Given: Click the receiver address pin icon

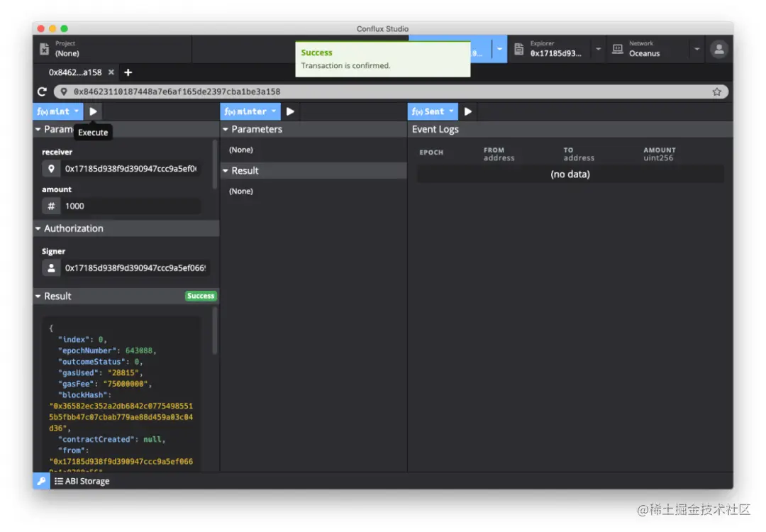Looking at the screenshot, I should point(51,169).
